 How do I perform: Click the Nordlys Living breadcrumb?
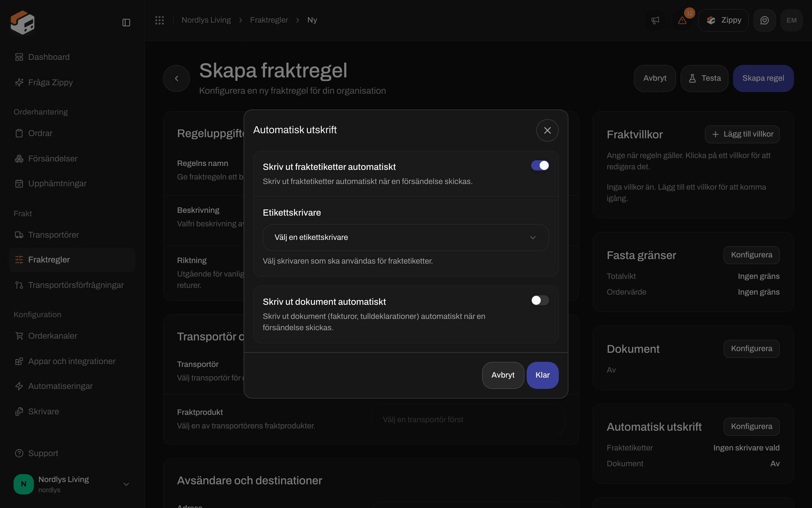click(x=206, y=20)
